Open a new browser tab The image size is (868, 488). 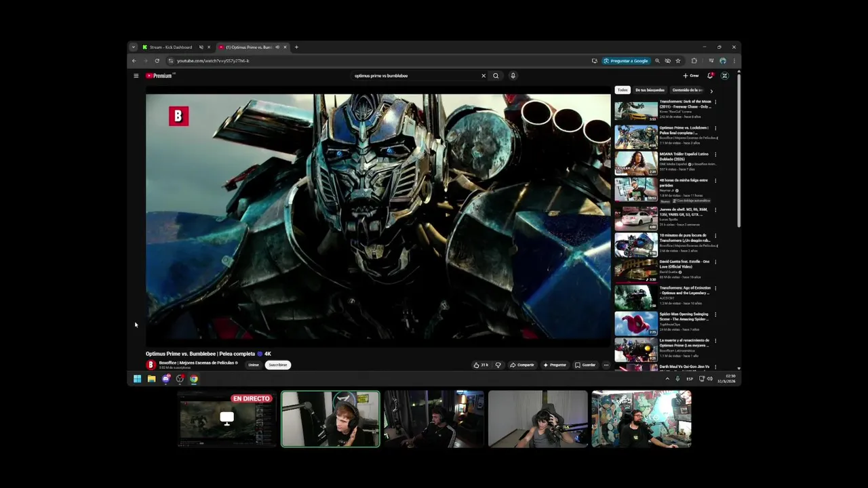click(296, 47)
